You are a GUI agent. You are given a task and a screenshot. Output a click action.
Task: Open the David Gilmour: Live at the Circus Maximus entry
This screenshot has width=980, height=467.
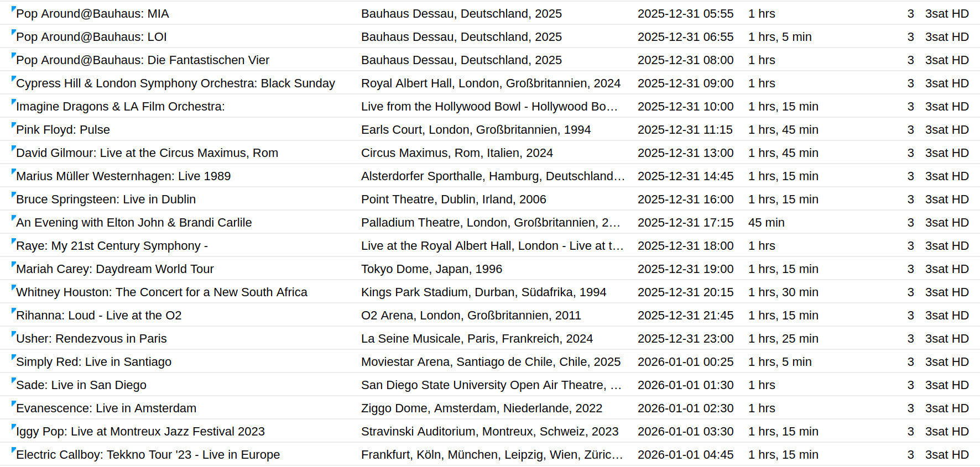point(147,153)
